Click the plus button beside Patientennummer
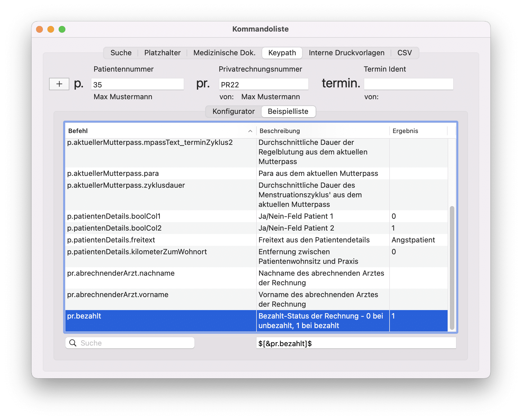 pyautogui.click(x=59, y=84)
